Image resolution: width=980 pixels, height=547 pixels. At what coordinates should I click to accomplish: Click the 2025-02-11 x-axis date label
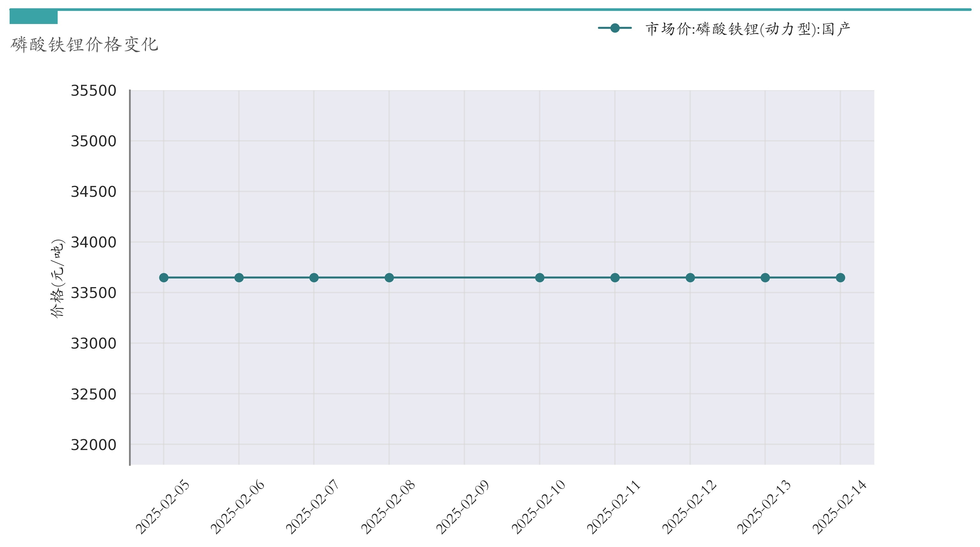coord(613,507)
